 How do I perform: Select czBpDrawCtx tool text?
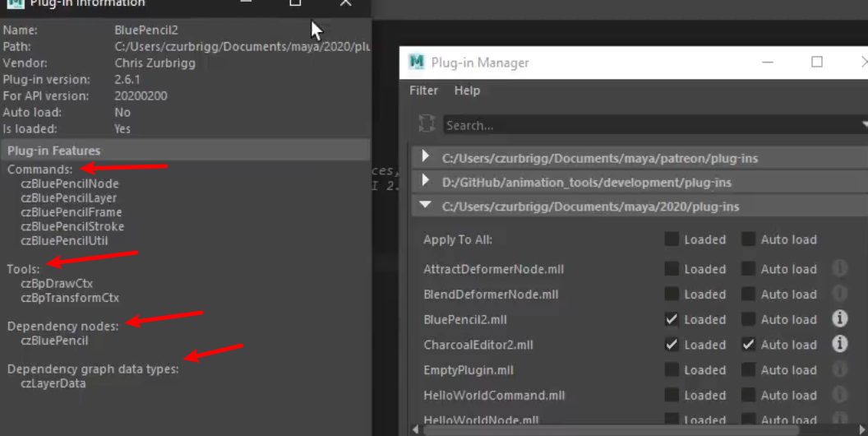(x=57, y=283)
